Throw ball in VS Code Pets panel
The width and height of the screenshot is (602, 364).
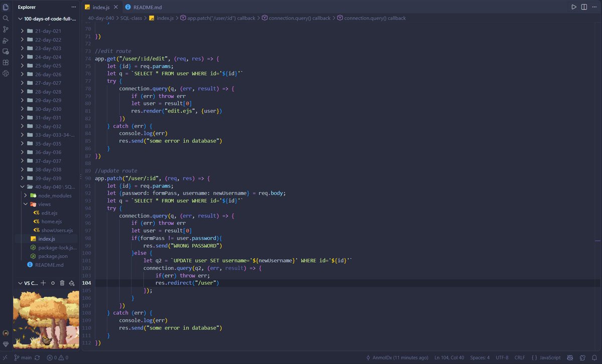53,283
